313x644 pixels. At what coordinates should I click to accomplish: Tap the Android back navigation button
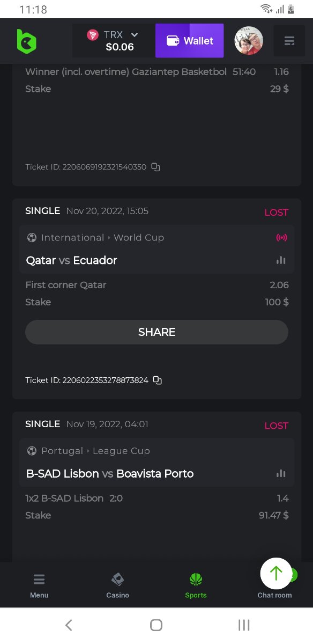(x=69, y=625)
